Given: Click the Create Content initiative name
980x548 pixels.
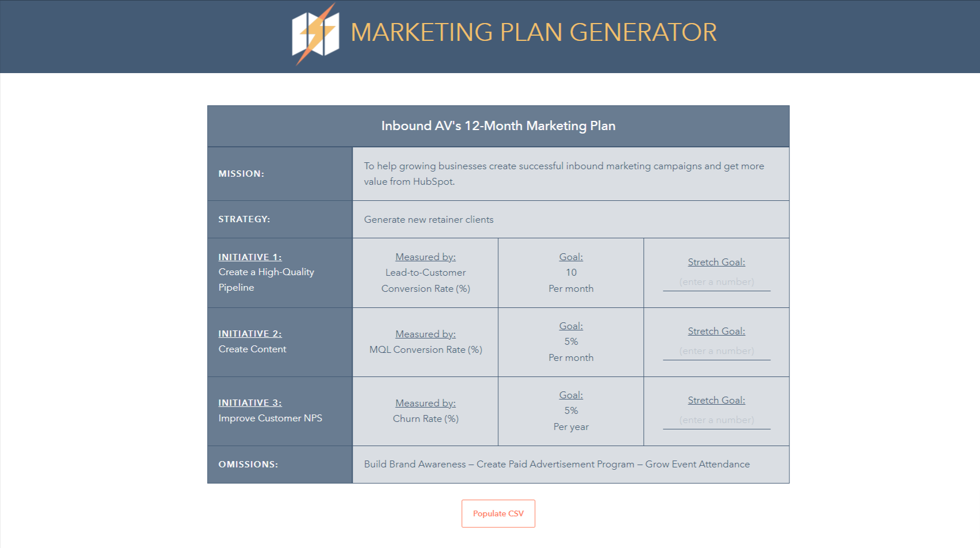Looking at the screenshot, I should coord(252,349).
